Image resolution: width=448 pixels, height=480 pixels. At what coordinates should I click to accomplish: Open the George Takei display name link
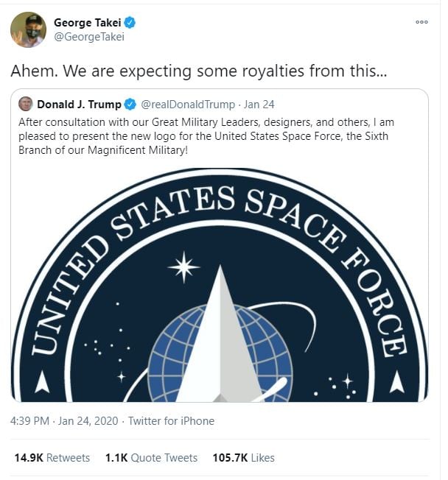pos(88,23)
